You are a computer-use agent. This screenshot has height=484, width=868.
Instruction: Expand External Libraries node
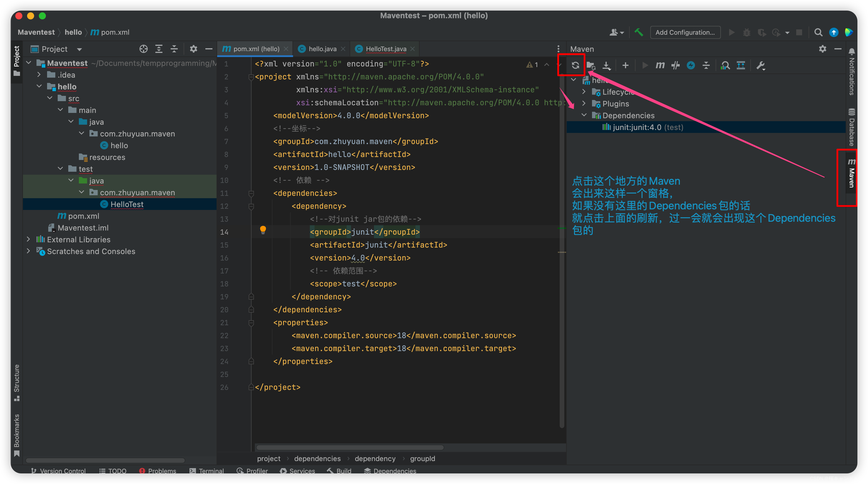coord(28,239)
